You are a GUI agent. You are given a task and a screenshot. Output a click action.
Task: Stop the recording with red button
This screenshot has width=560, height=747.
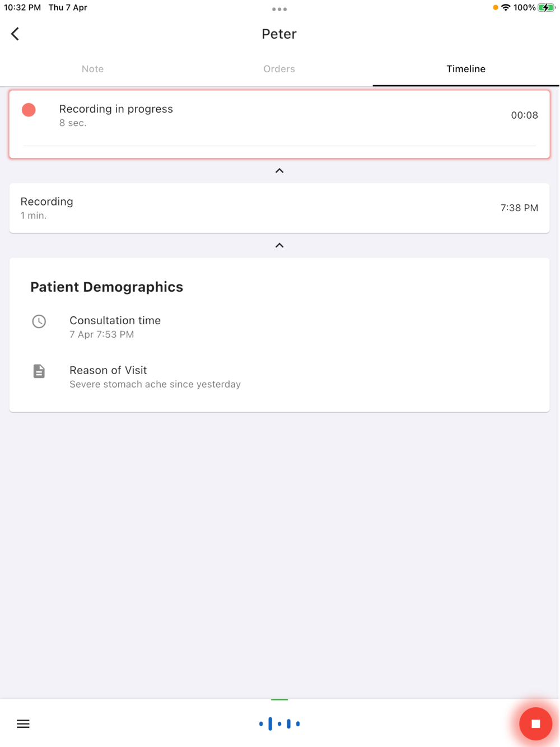pyautogui.click(x=535, y=724)
